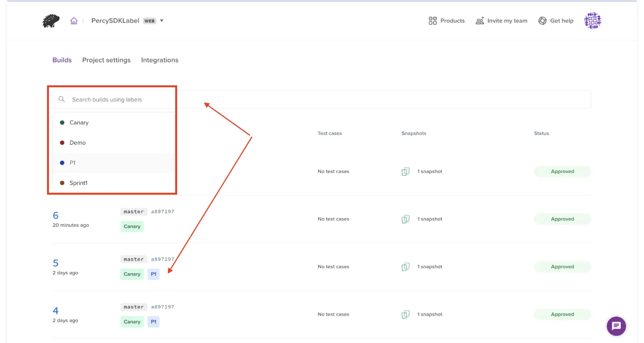Click snapshot icon for build 6

point(405,219)
